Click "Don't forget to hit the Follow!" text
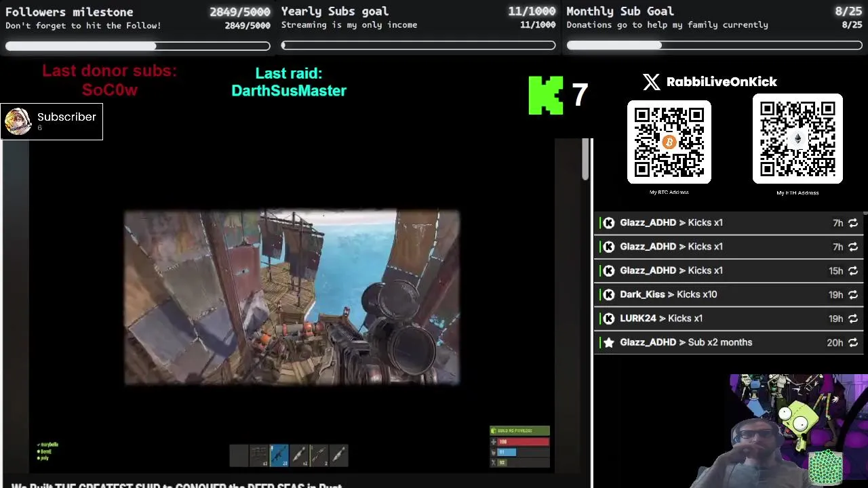Viewport: 868px width, 488px height. [x=83, y=26]
